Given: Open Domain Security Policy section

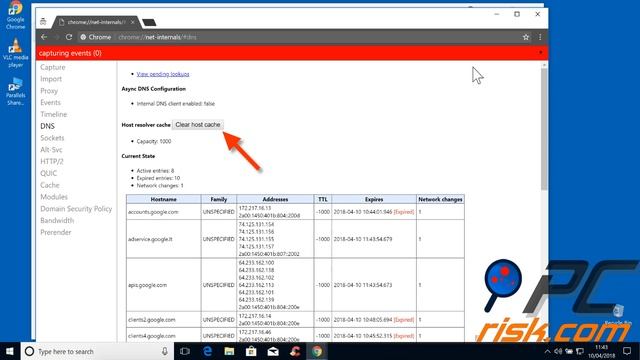Looking at the screenshot, I should 76,209.
